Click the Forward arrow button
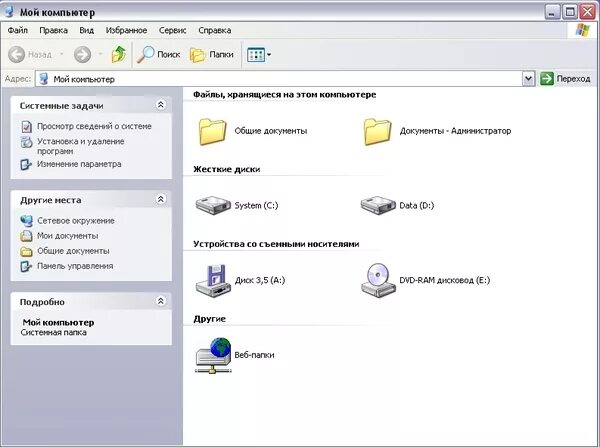 point(82,55)
